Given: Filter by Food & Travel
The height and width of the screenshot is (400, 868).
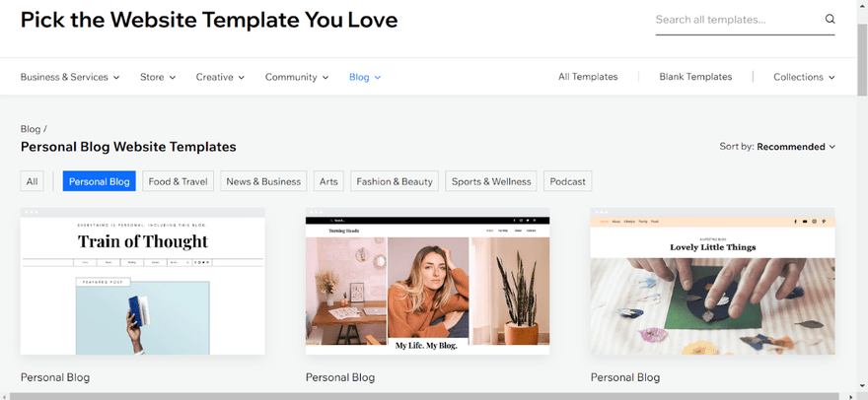Looking at the screenshot, I should tap(179, 181).
